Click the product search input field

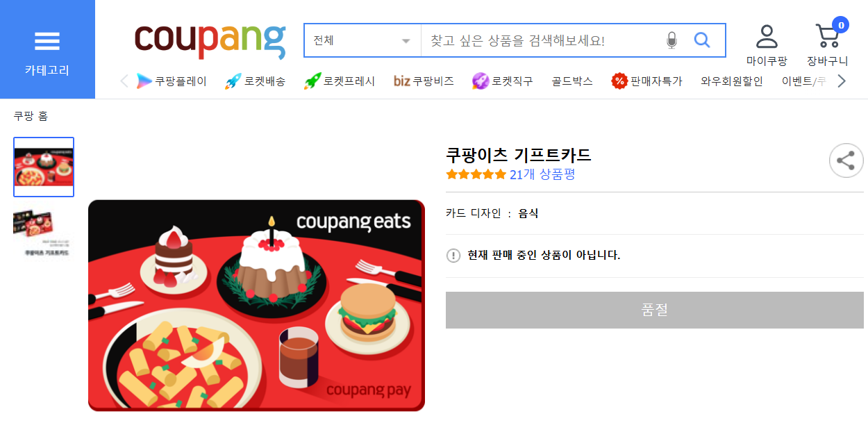pos(542,40)
